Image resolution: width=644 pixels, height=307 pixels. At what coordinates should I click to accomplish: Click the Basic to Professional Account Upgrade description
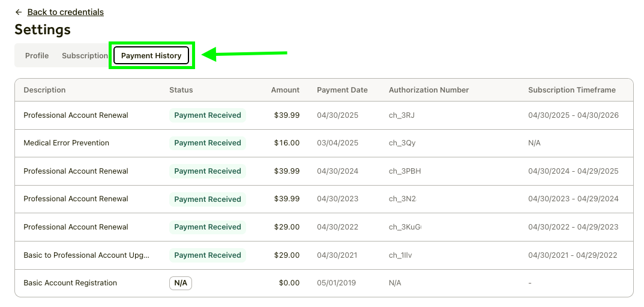point(86,255)
